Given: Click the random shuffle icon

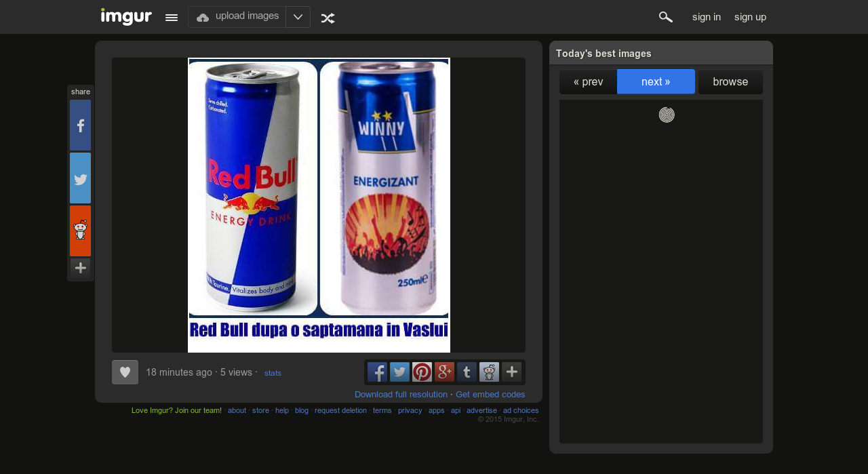Looking at the screenshot, I should pyautogui.click(x=328, y=18).
